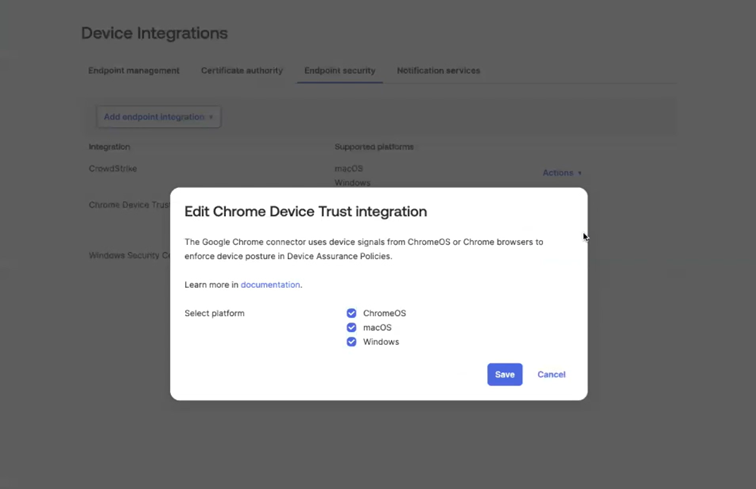
Task: Save the Chrome Device Trust integration
Action: pyautogui.click(x=505, y=374)
